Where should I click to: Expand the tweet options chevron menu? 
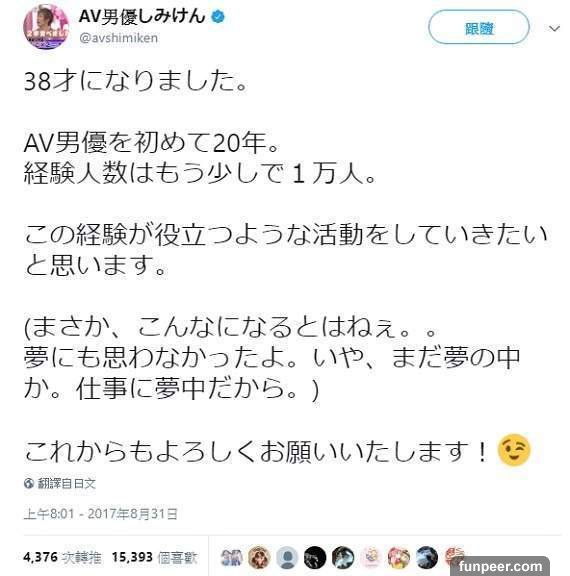pyautogui.click(x=554, y=28)
